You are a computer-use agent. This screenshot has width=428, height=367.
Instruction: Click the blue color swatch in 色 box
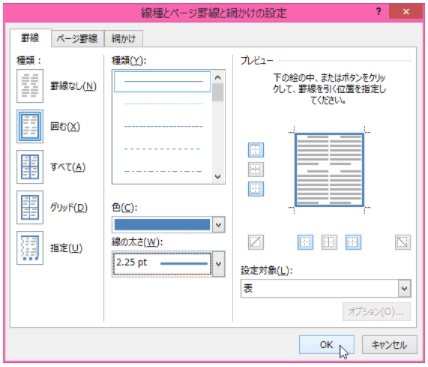(162, 225)
